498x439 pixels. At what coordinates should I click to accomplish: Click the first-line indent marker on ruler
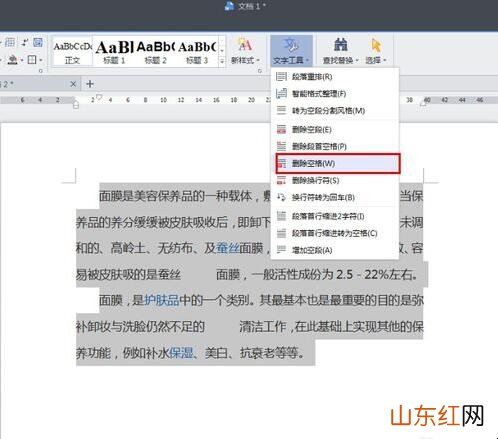(x=99, y=97)
